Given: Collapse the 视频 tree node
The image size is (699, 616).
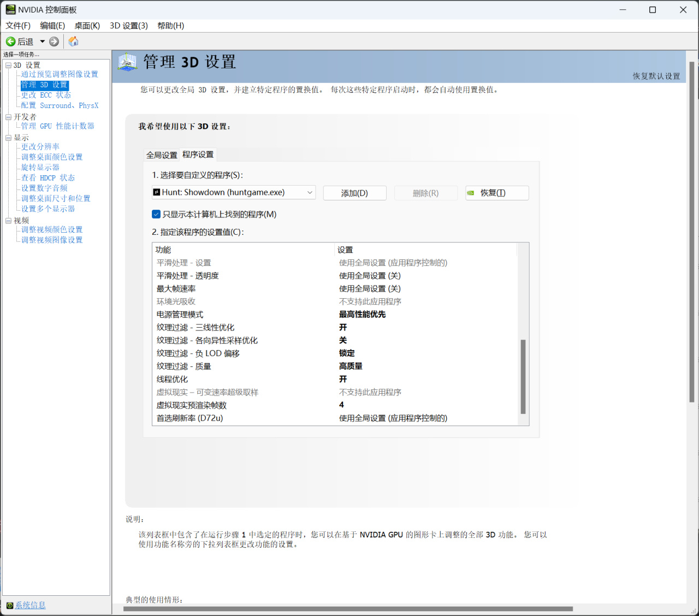Looking at the screenshot, I should coord(8,221).
